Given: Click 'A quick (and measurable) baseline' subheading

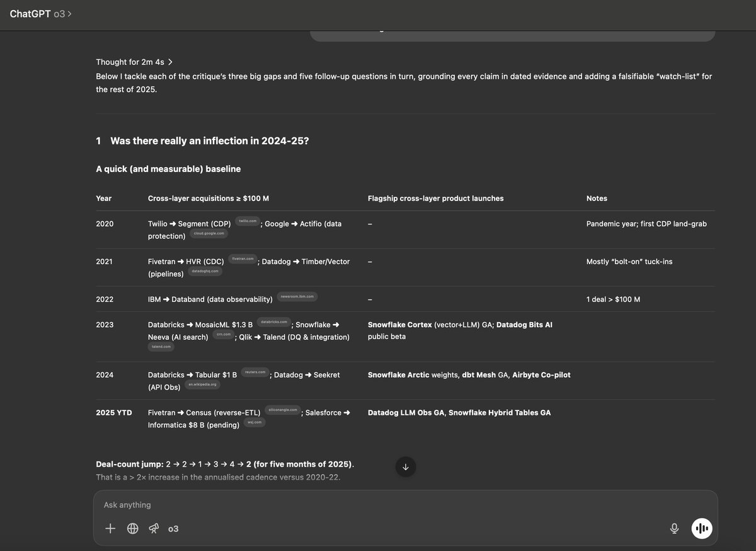Looking at the screenshot, I should coord(168,169).
